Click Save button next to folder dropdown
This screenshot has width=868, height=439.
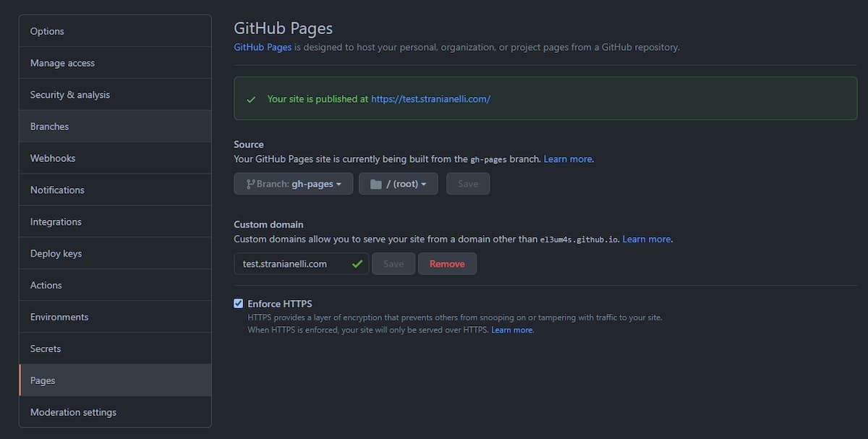coord(468,184)
